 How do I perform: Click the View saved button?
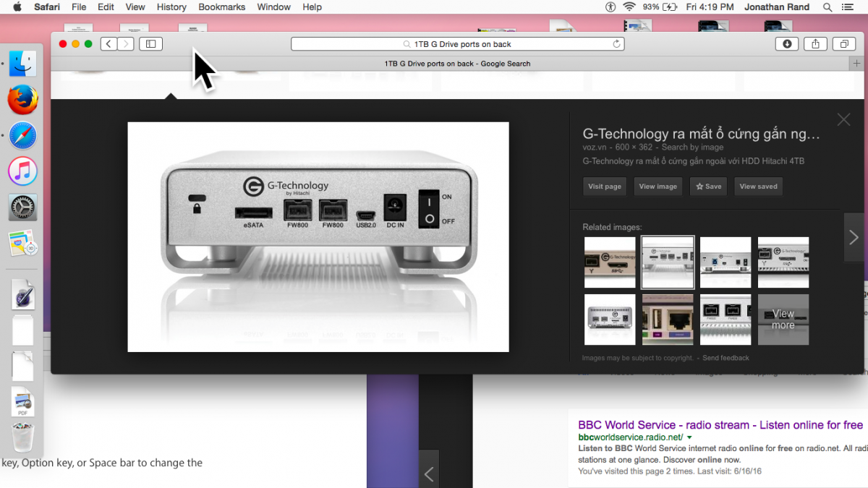(758, 187)
